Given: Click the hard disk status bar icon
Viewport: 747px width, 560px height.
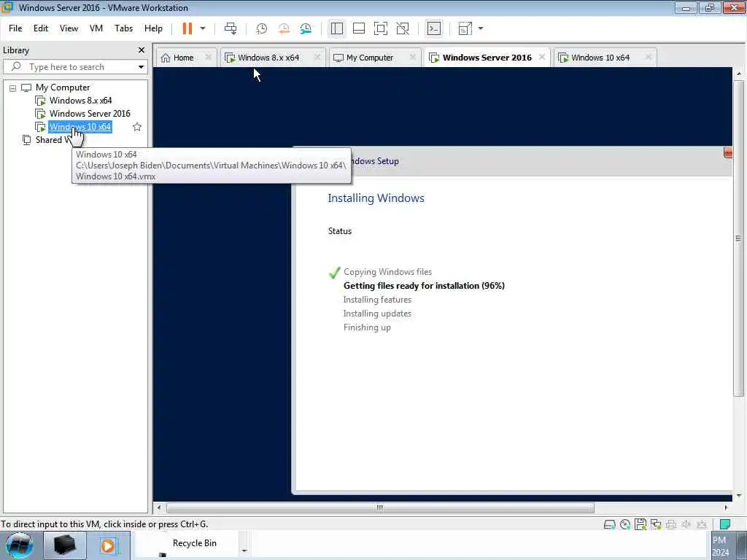Looking at the screenshot, I should coord(609,524).
